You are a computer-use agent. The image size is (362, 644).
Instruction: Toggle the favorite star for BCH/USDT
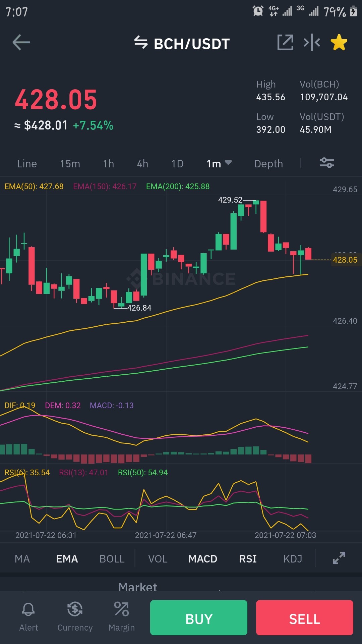(x=339, y=43)
